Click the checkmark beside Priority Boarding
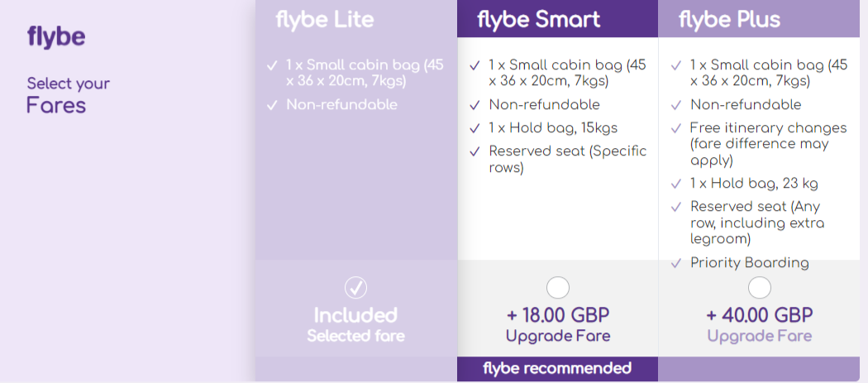The image size is (868, 383). click(676, 263)
